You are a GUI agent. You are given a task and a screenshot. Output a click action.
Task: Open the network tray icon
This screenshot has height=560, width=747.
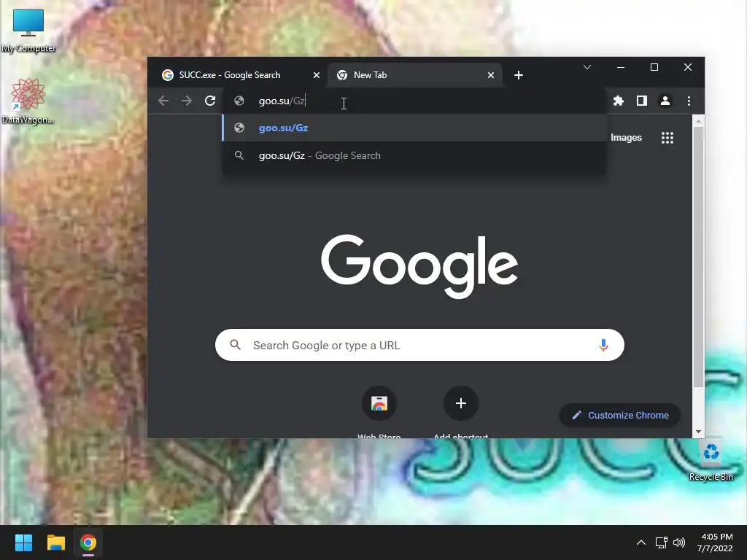coord(661,542)
